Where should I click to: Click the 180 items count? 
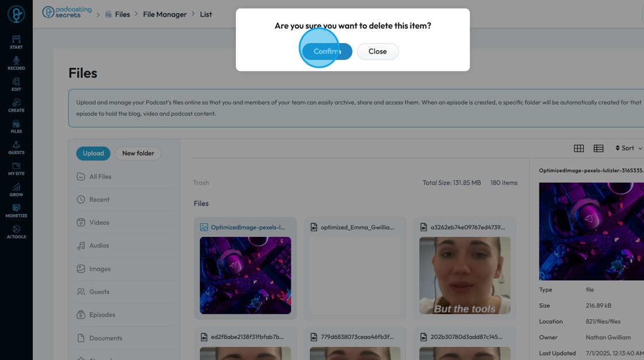(x=504, y=183)
